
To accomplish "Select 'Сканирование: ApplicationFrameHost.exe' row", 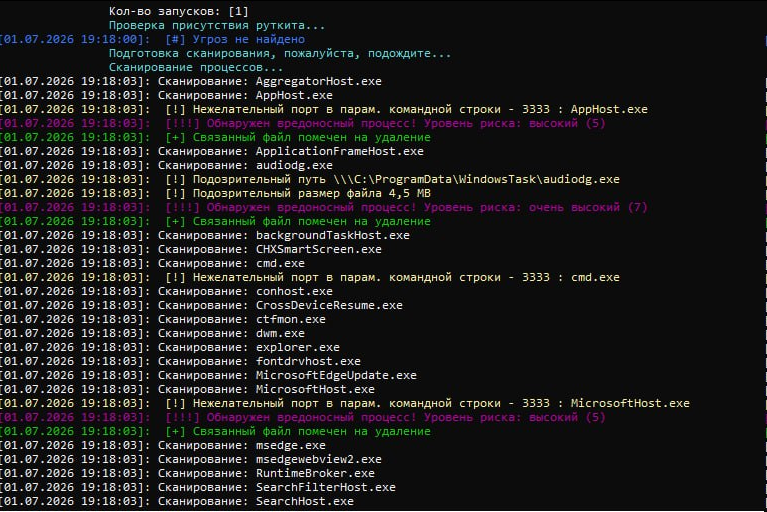I will (x=212, y=151).
